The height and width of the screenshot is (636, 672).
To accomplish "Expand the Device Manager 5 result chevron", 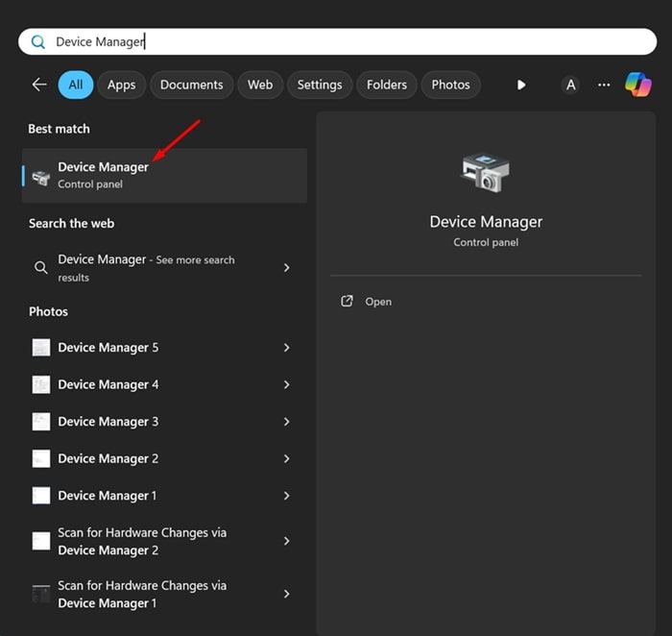I will click(286, 348).
